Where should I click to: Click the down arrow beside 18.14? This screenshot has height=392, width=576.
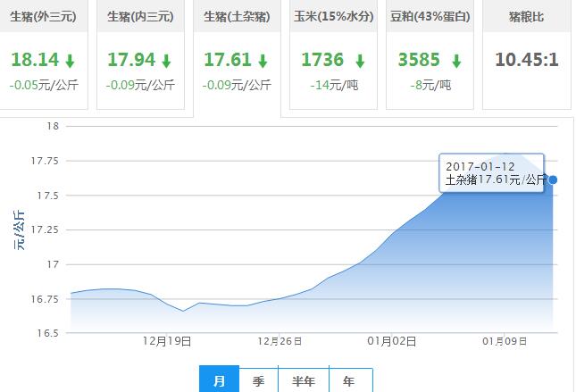70,61
